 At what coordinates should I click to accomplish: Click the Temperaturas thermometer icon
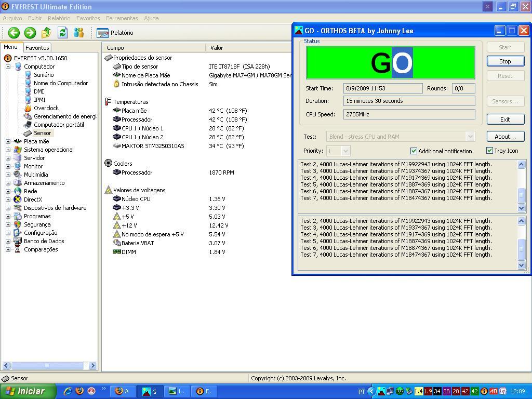point(108,101)
